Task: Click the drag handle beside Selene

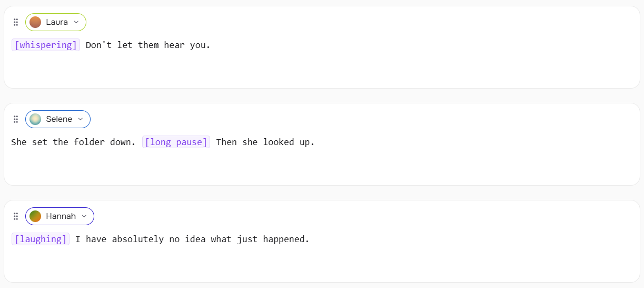Action: point(16,119)
